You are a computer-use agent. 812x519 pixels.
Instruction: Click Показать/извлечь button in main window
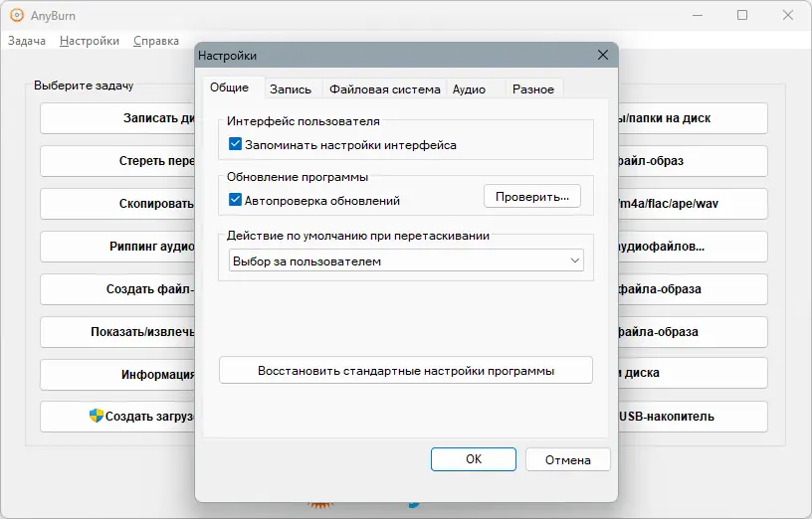118,332
